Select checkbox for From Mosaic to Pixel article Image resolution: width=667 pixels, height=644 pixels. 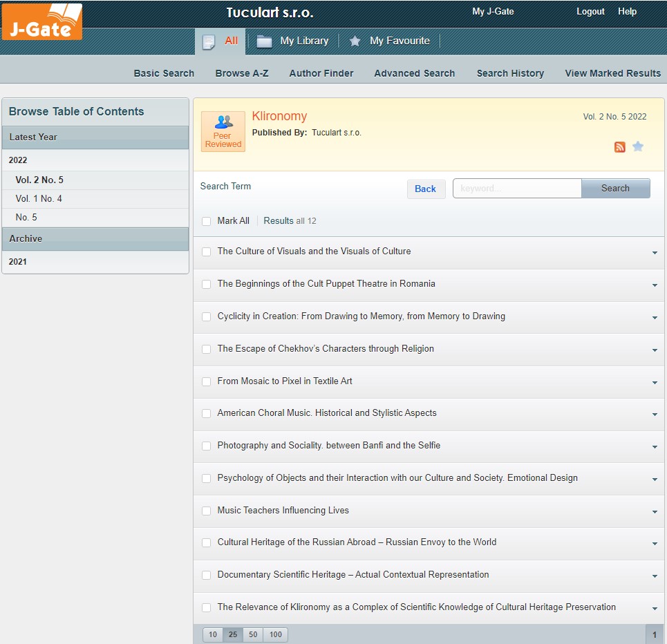click(206, 381)
